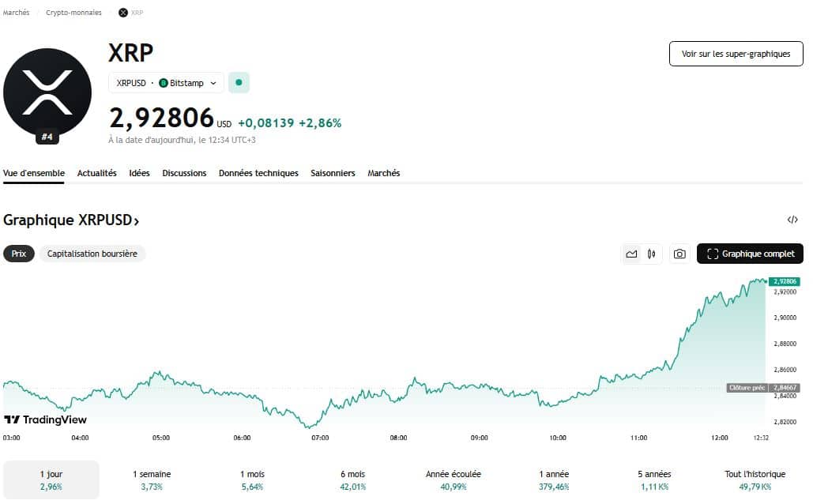Select the area chart type icon
This screenshot has width=813, height=504.
[631, 254]
